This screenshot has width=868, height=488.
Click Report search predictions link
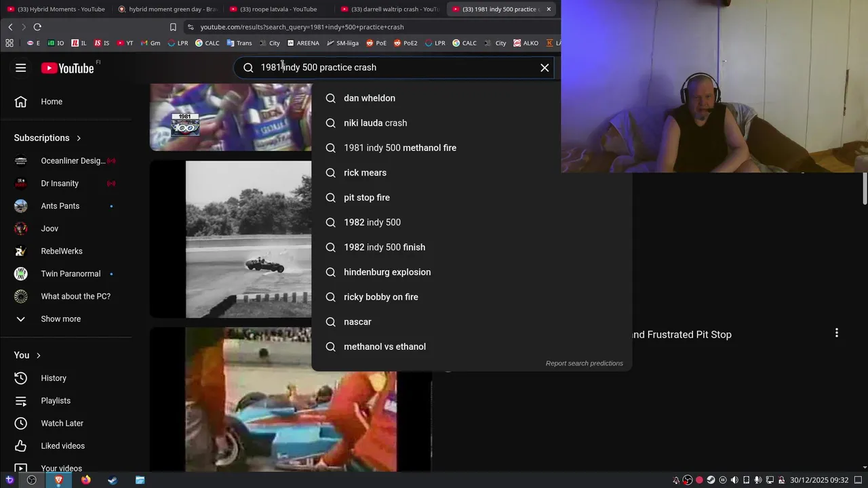[x=585, y=363]
